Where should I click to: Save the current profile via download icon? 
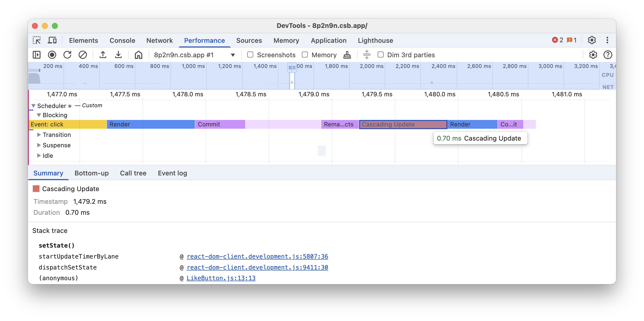(x=118, y=55)
